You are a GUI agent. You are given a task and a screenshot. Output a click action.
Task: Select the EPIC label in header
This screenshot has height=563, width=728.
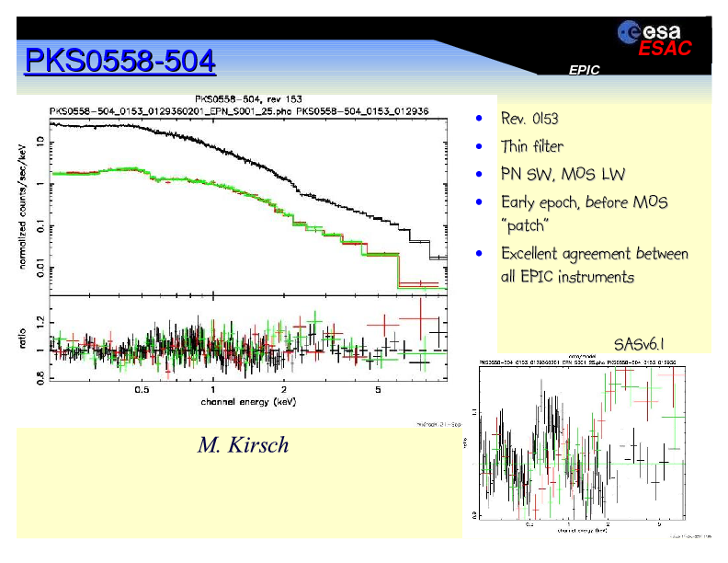point(584,70)
